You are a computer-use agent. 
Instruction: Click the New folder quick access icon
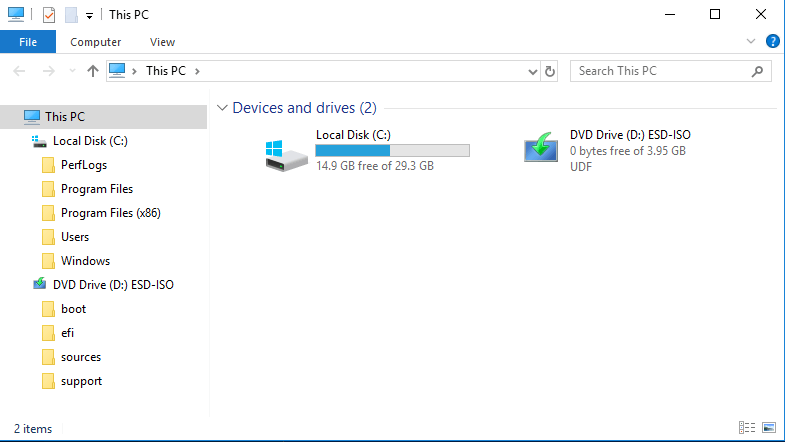[71, 15]
